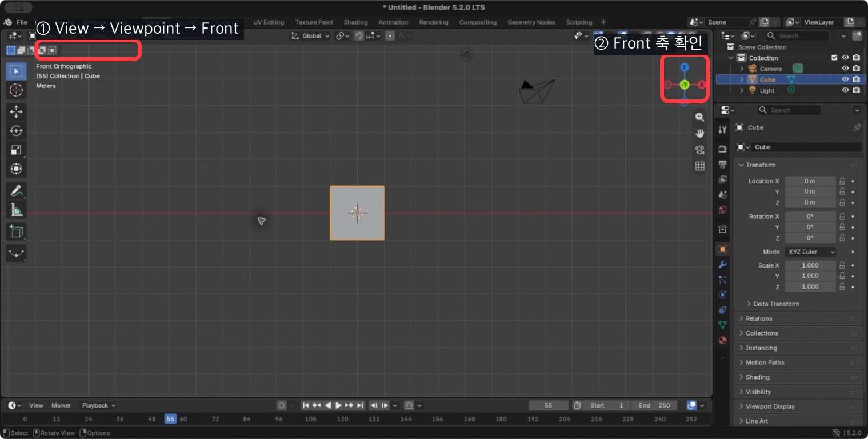
Task: Click the Z axis on navigation gizmo
Action: click(x=685, y=67)
